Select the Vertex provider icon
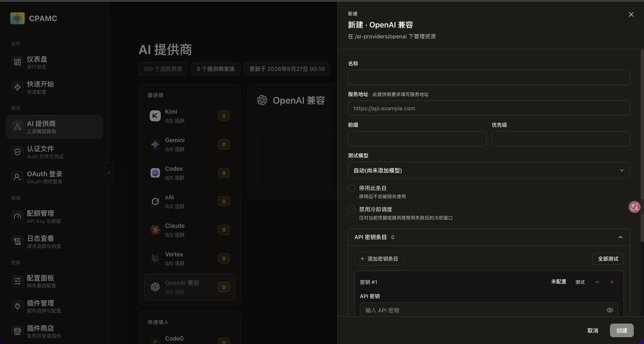 pyautogui.click(x=155, y=258)
